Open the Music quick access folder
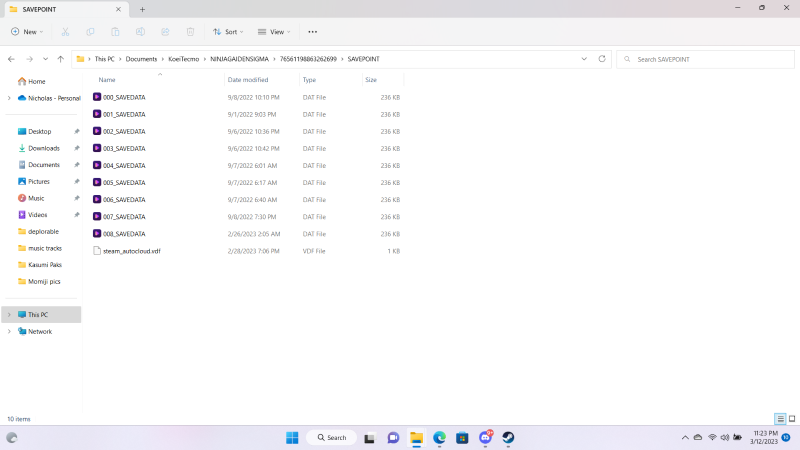The width and height of the screenshot is (800, 450). pyautogui.click(x=31, y=198)
